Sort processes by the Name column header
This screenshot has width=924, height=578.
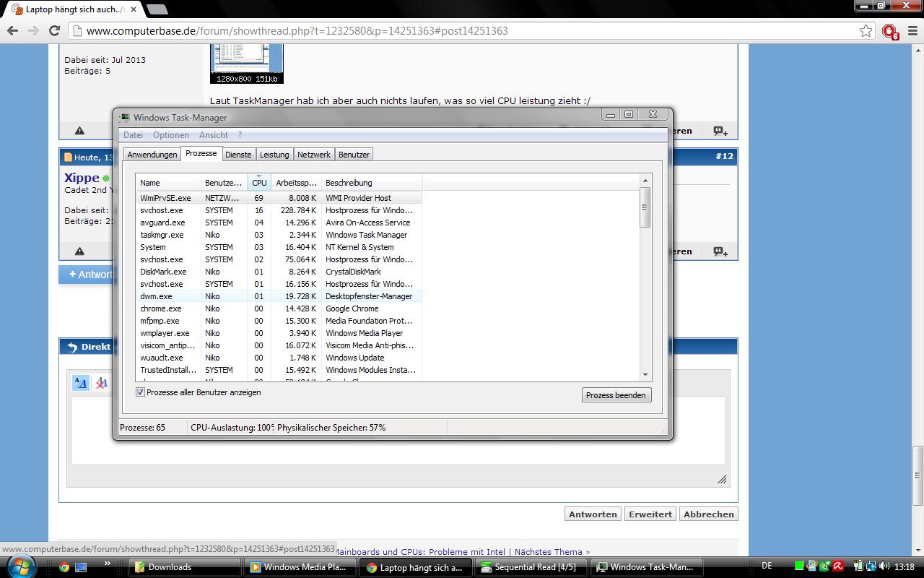[x=168, y=183]
